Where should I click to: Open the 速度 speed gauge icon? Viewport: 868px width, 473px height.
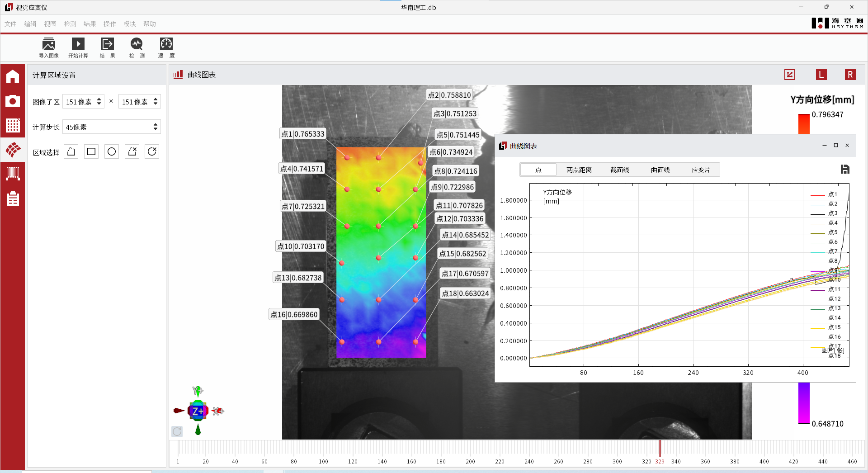[x=166, y=44]
